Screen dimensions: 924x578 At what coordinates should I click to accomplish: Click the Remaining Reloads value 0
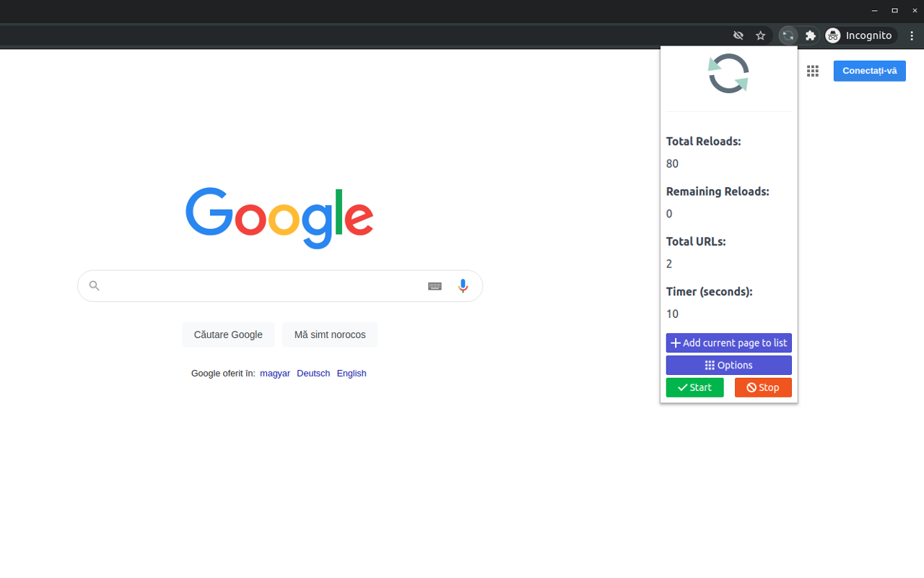[x=669, y=213]
